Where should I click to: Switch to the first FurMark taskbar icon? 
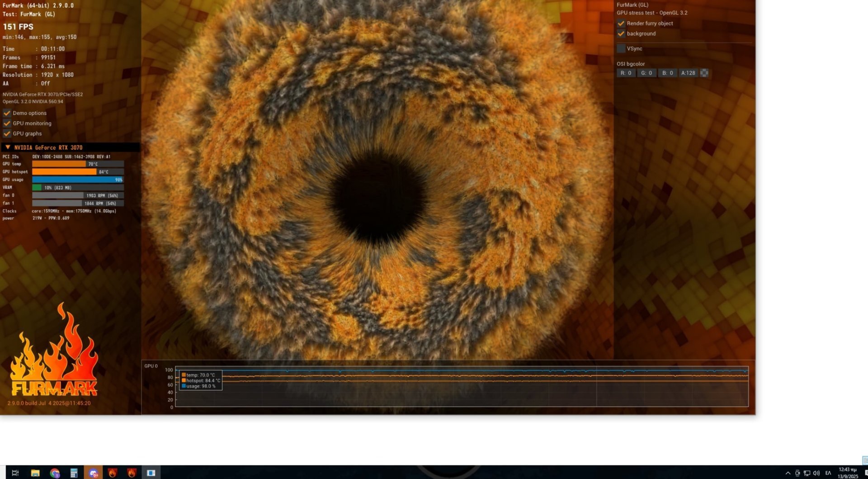pyautogui.click(x=113, y=473)
